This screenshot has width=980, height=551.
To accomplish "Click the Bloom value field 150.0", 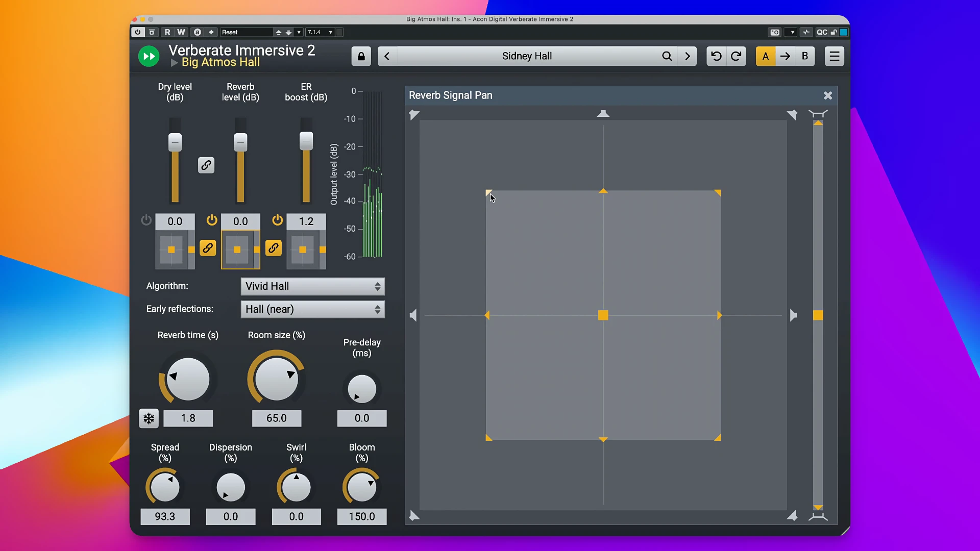I will (x=362, y=517).
